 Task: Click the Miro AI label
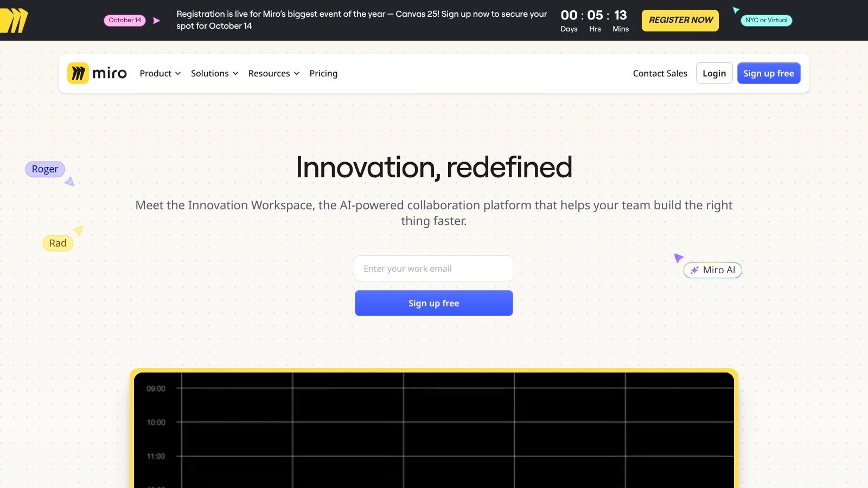pyautogui.click(x=712, y=270)
